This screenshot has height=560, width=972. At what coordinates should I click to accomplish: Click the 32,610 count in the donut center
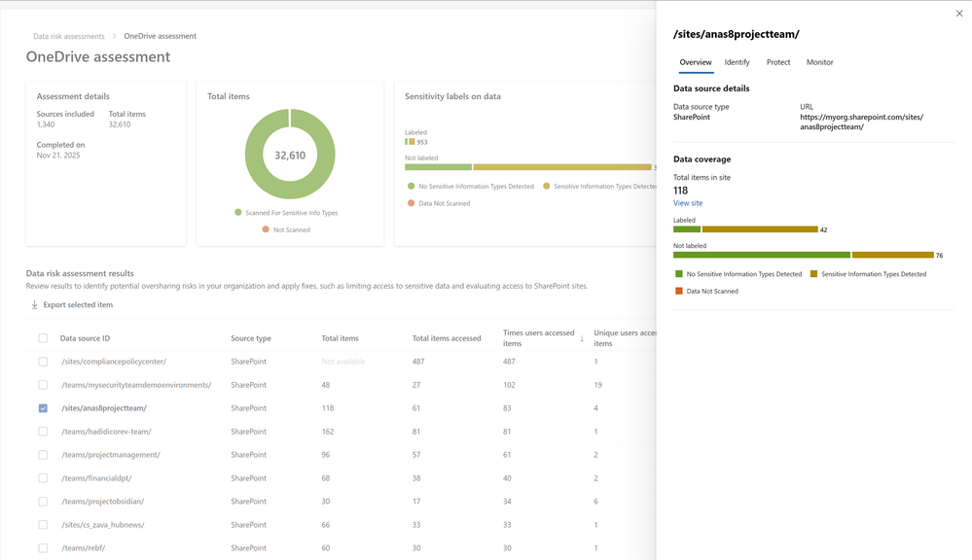pyautogui.click(x=290, y=155)
